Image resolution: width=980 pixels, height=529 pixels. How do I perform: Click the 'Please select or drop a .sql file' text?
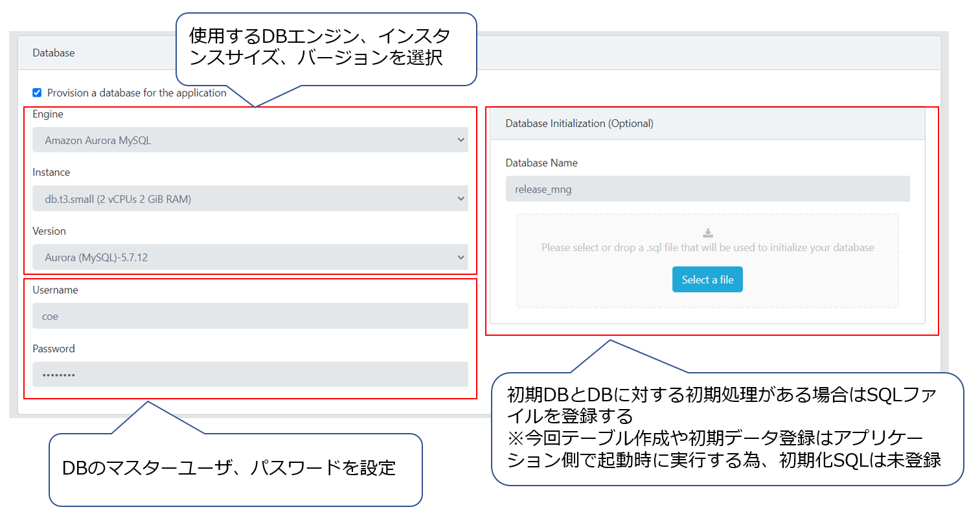tap(707, 248)
